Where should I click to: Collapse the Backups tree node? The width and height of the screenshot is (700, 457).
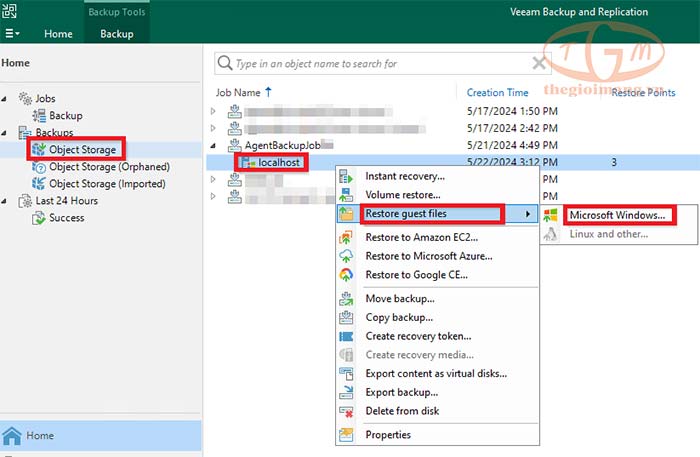(x=4, y=133)
